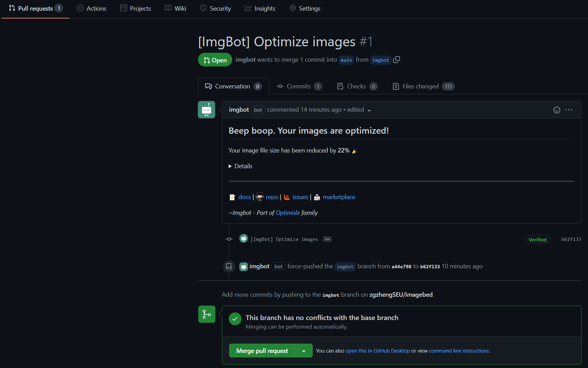Switch to the Checks tab
Viewport: 588px width, 368px height.
357,86
